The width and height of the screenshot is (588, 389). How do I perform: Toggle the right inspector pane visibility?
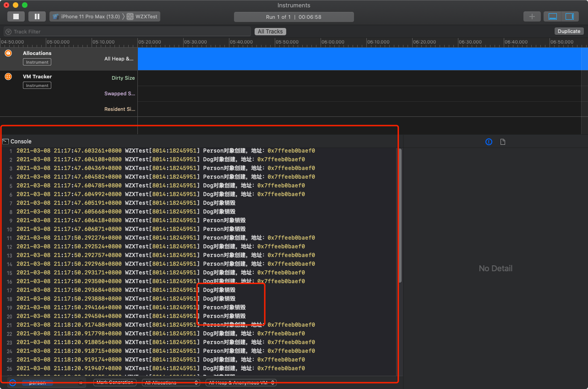pyautogui.click(x=570, y=16)
